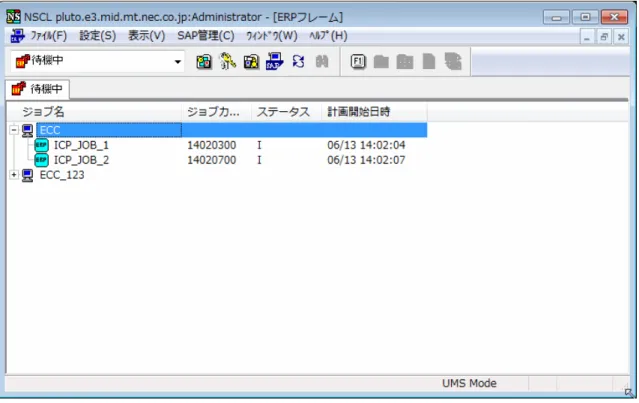This screenshot has height=403, width=639.
Task: Open the ヘルプ(H) menu
Action: point(328,36)
